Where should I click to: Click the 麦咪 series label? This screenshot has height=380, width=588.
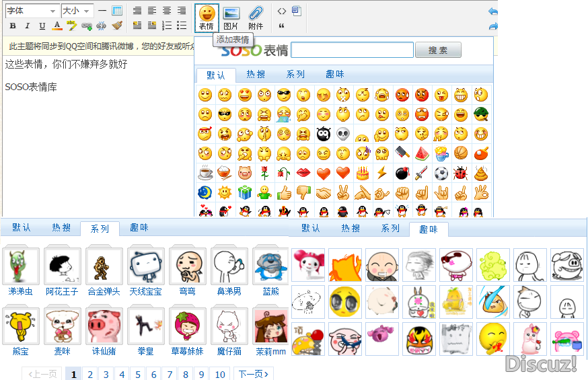click(x=63, y=351)
